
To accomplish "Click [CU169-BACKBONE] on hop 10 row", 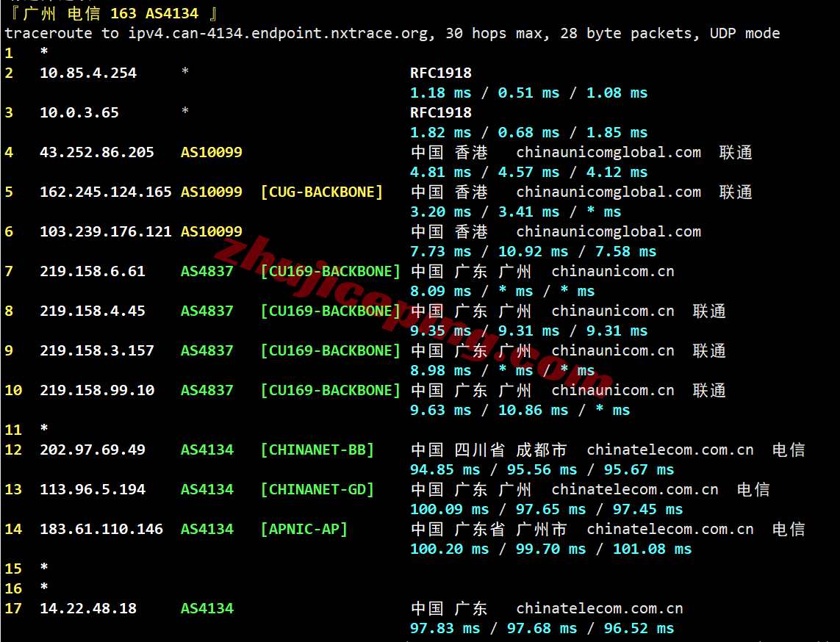I will click(331, 390).
